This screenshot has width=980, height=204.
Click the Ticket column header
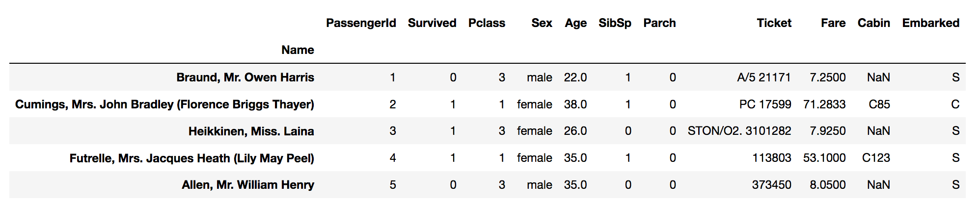pyautogui.click(x=774, y=23)
